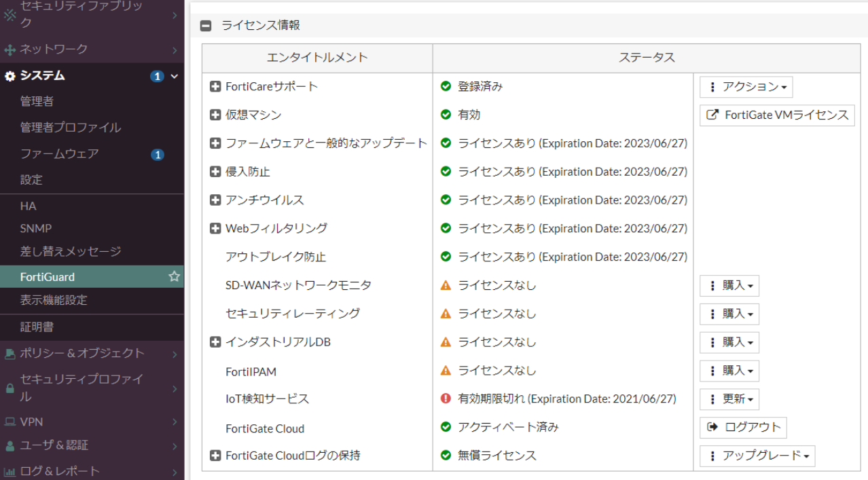
Task: Click the VPN monitor icon
Action: click(x=10, y=422)
